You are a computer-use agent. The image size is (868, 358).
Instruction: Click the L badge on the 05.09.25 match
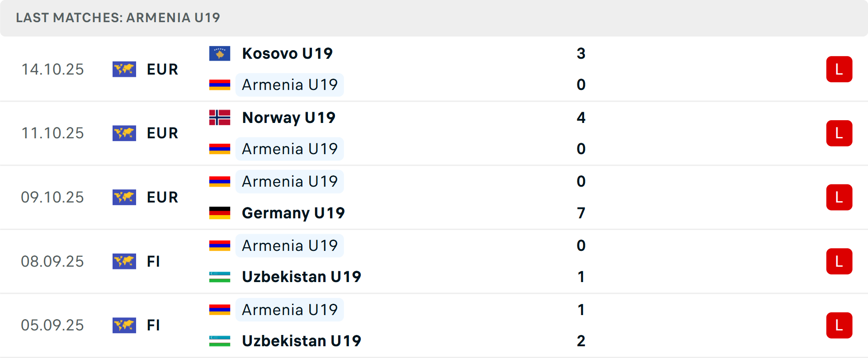click(839, 325)
